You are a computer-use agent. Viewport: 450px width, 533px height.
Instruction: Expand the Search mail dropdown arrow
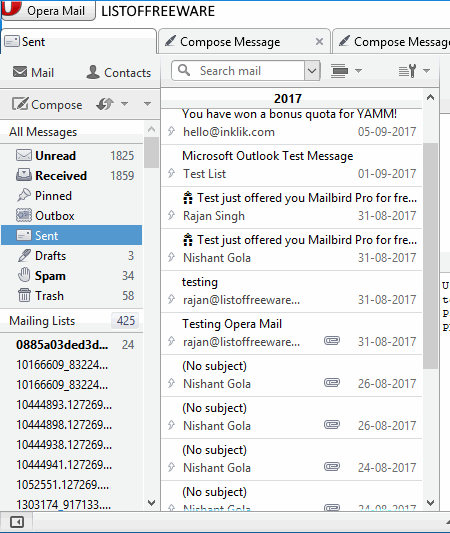pyautogui.click(x=312, y=71)
